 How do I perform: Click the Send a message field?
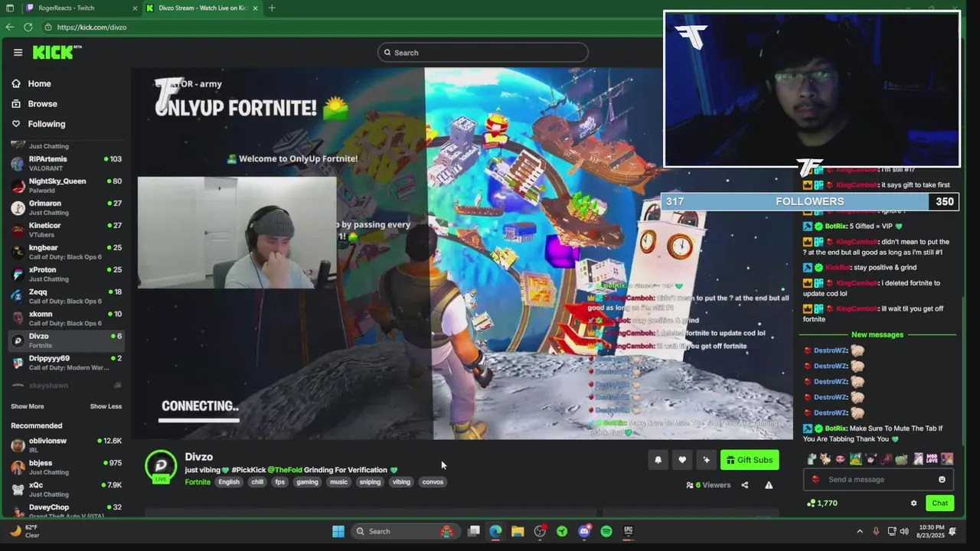tap(879, 480)
